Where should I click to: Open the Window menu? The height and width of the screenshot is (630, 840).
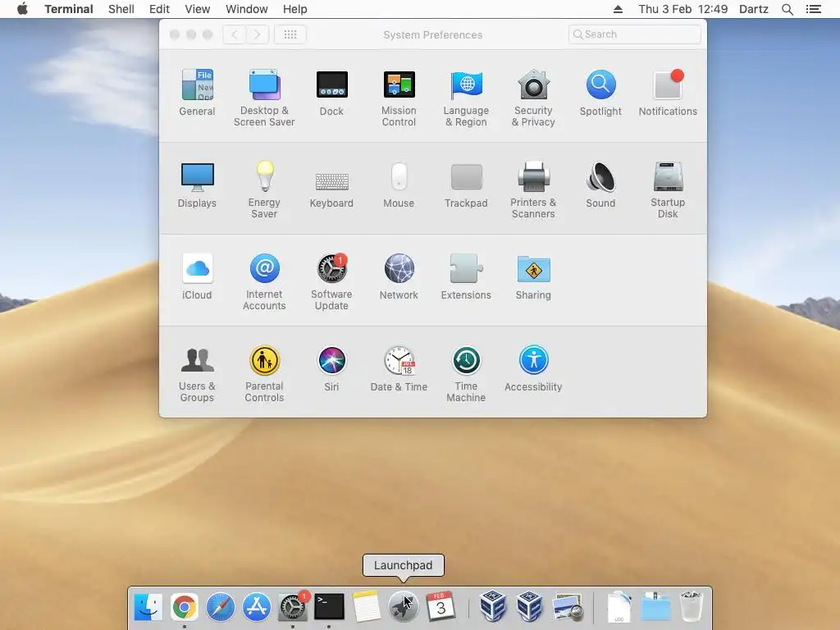pos(246,9)
